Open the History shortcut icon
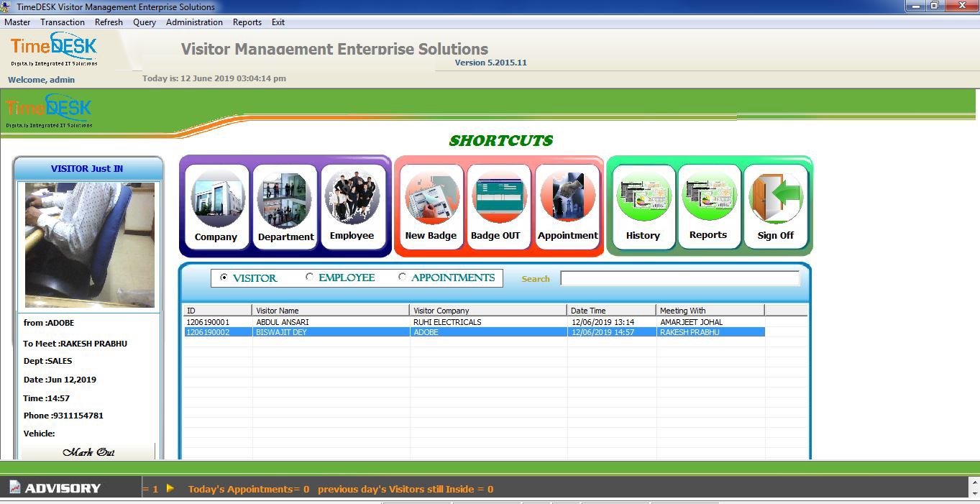 tap(643, 206)
